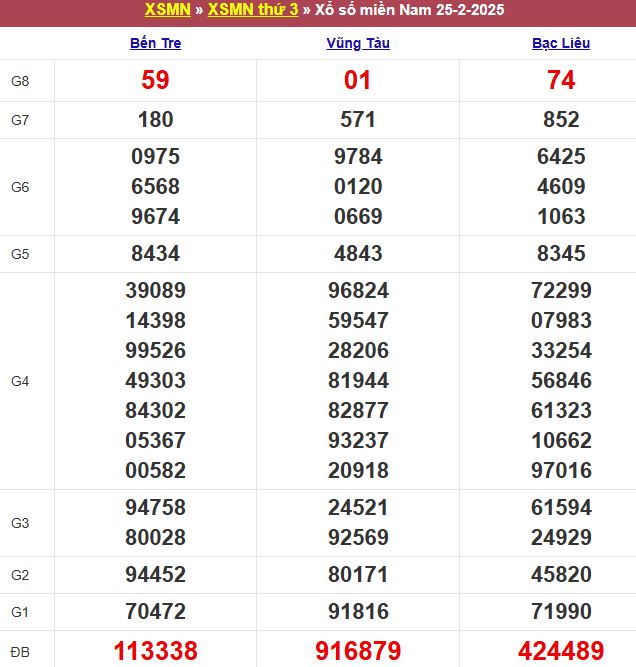This screenshot has width=636, height=667.
Task: Select the G4 number 96824
Action: coord(358,291)
